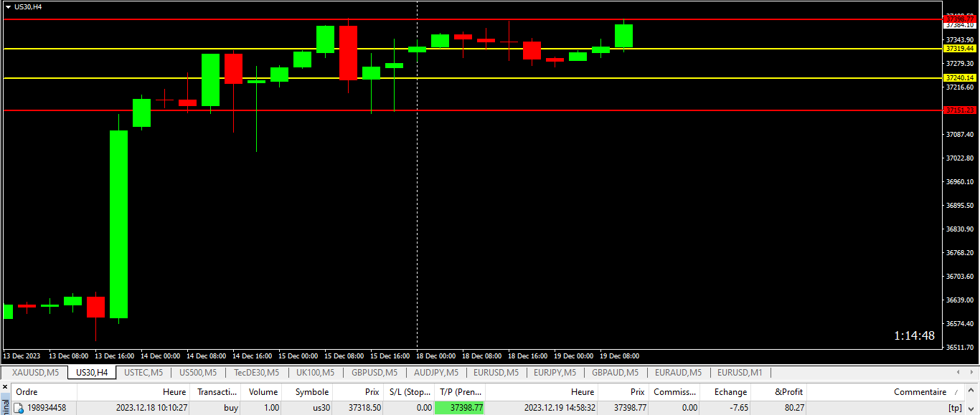Sort by the Commission column header
The width and height of the screenshot is (980, 415).
click(x=674, y=392)
